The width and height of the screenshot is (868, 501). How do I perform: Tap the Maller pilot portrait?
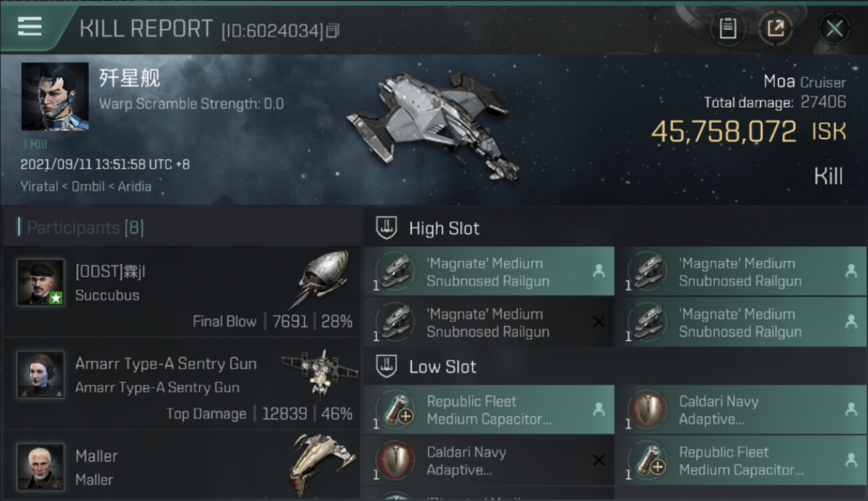(41, 466)
